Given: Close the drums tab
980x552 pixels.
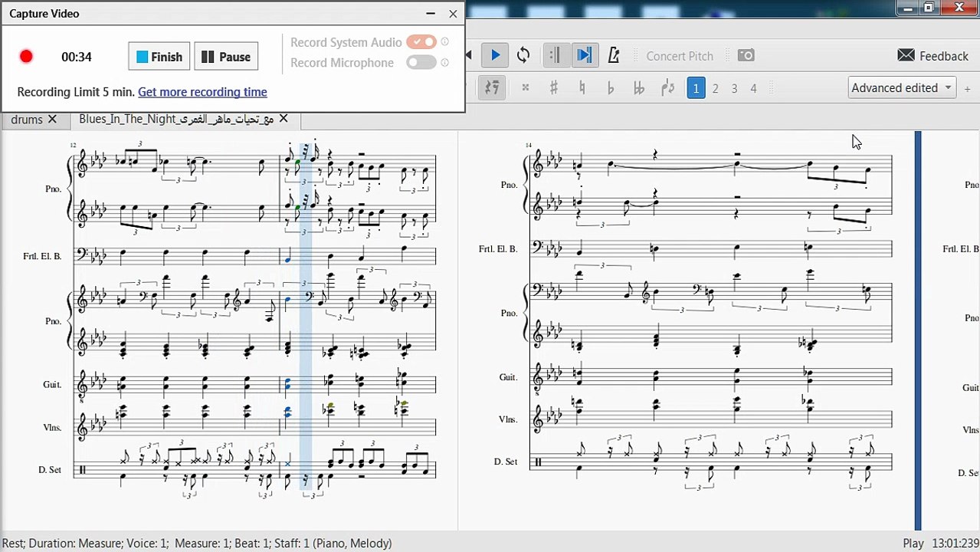Looking at the screenshot, I should click(52, 119).
